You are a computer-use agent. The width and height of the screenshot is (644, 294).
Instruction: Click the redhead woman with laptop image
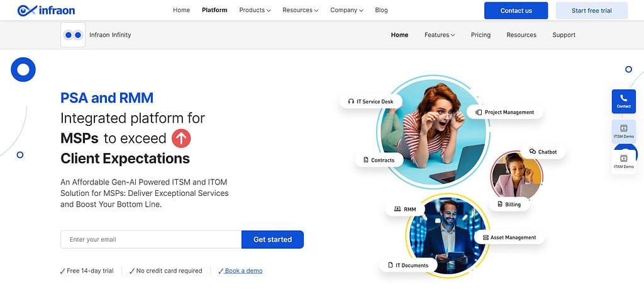pyautogui.click(x=433, y=132)
